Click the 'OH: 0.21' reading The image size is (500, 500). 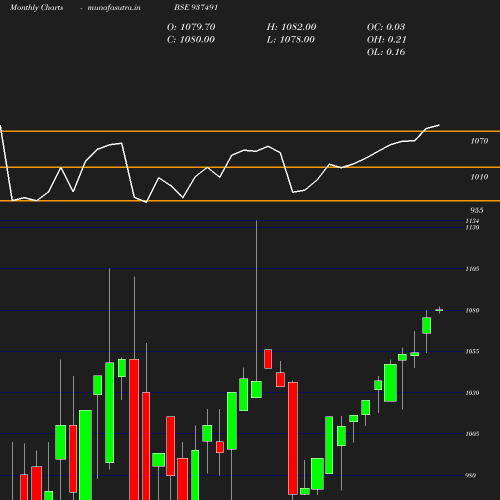pos(387,40)
